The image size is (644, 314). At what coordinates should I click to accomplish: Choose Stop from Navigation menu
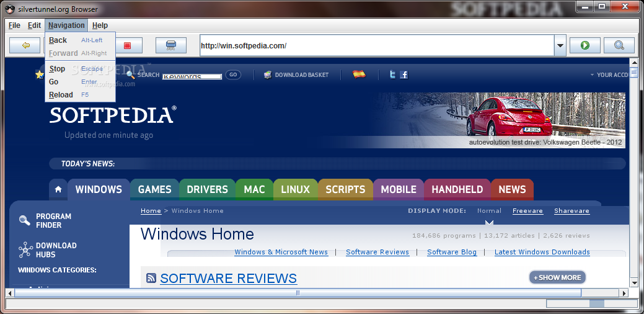coord(80,69)
